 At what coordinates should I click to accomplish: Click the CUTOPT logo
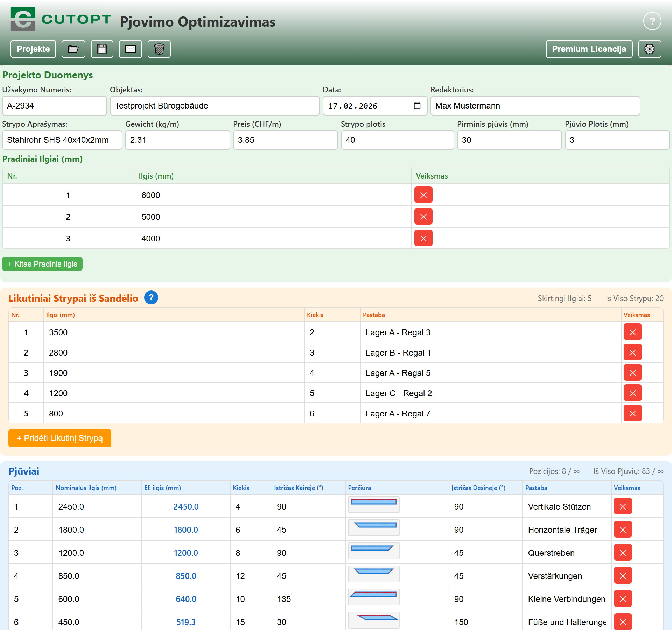coord(61,19)
